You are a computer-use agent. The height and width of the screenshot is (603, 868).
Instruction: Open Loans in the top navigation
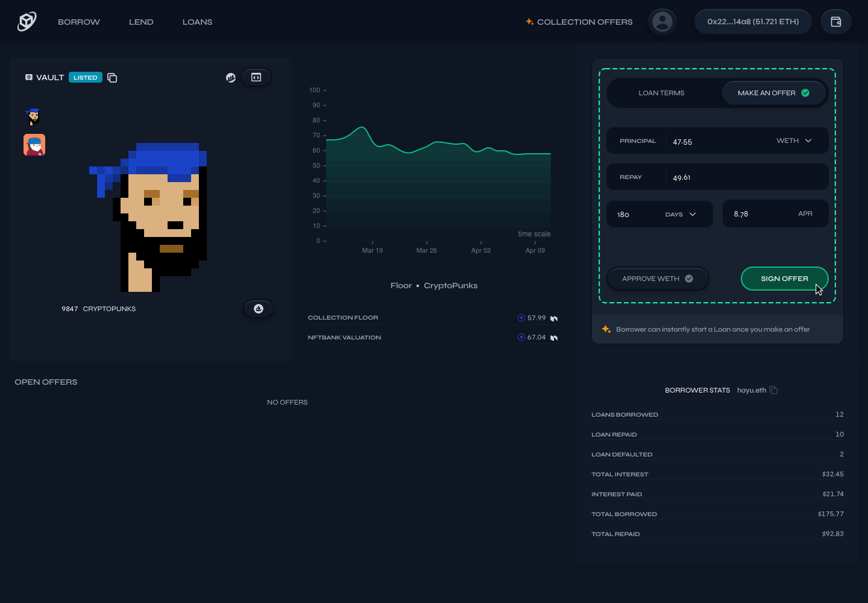click(x=198, y=22)
